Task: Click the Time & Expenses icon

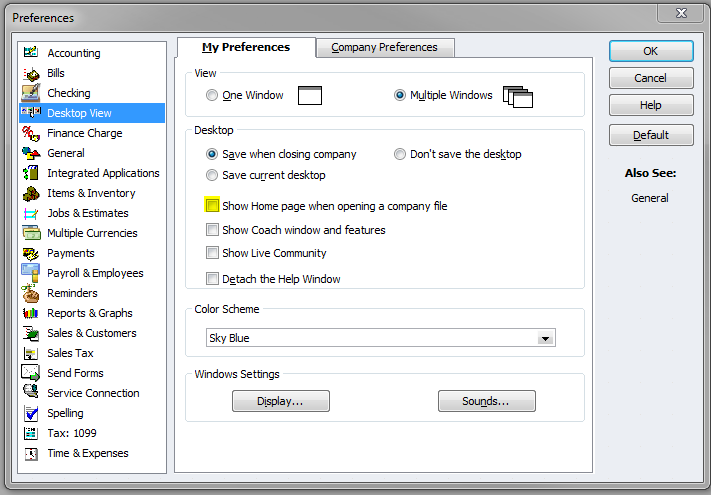Action: [x=31, y=453]
